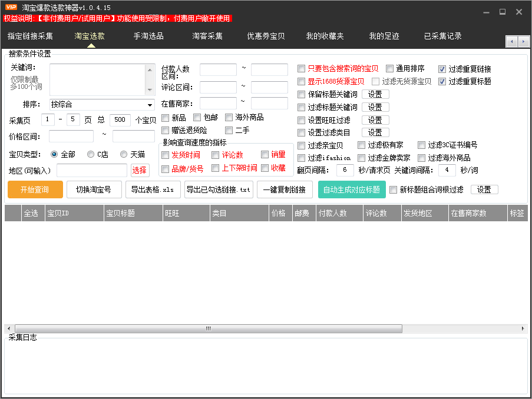
Task: Click 切换淘宝号 button
Action: pyautogui.click(x=94, y=189)
